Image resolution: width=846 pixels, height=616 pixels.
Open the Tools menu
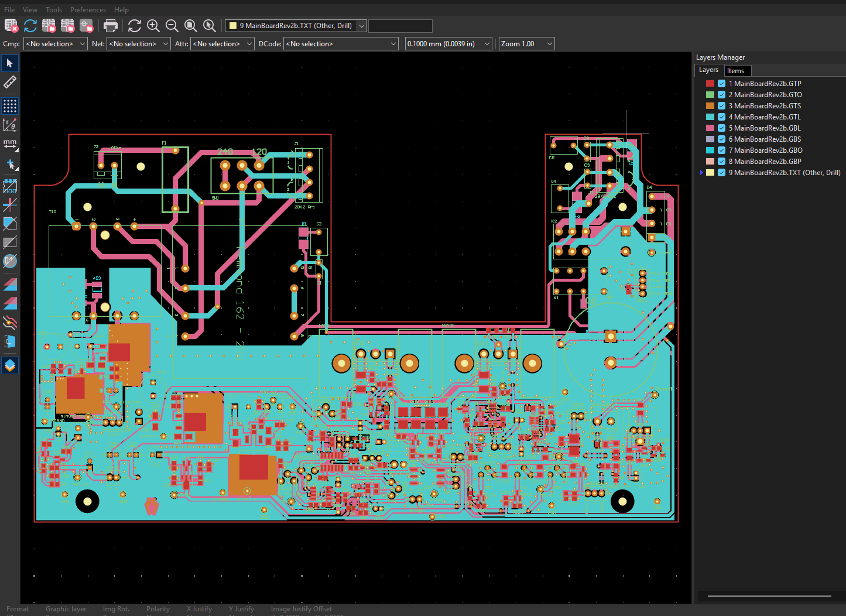click(54, 10)
